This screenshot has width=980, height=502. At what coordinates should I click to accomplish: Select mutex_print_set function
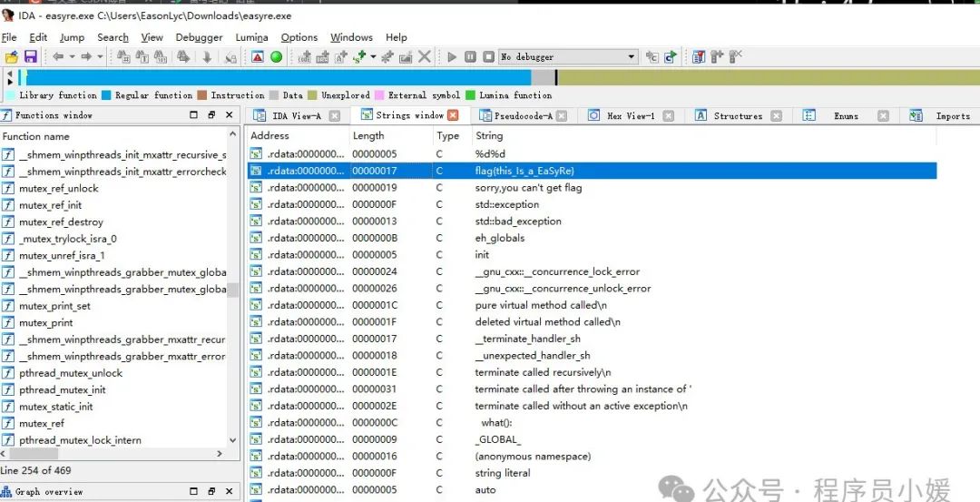tap(54, 306)
